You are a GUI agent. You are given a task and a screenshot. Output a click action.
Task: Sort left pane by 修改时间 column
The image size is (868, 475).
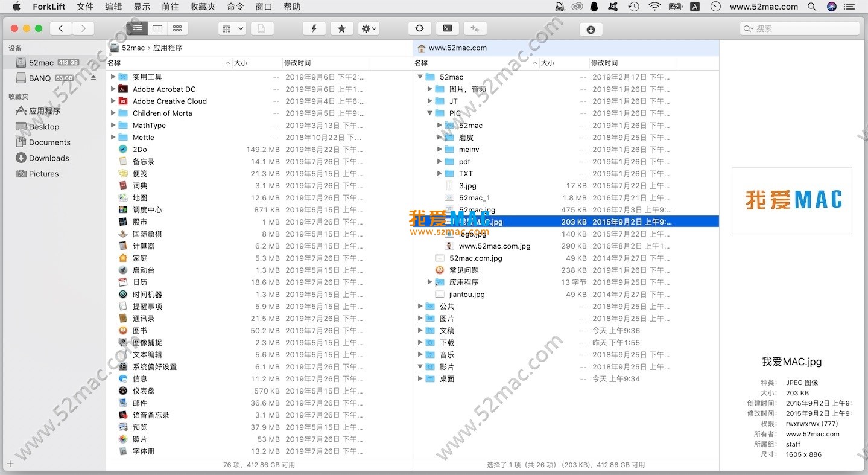[x=326, y=63]
